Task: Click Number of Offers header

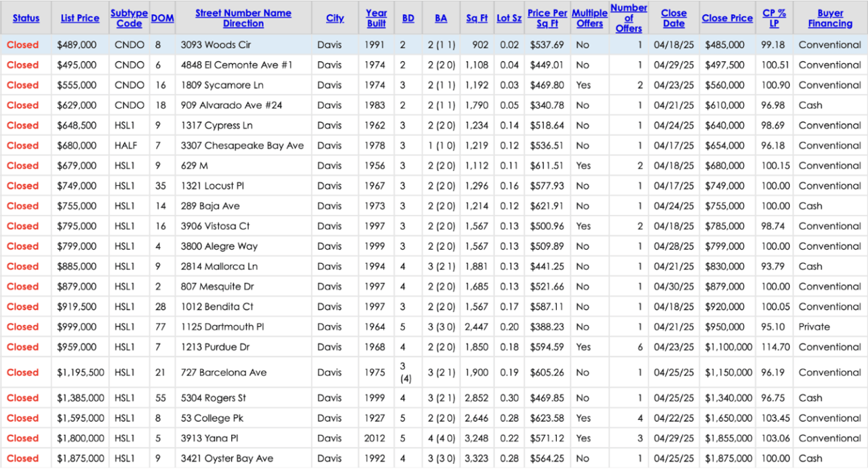Action: tap(629, 18)
